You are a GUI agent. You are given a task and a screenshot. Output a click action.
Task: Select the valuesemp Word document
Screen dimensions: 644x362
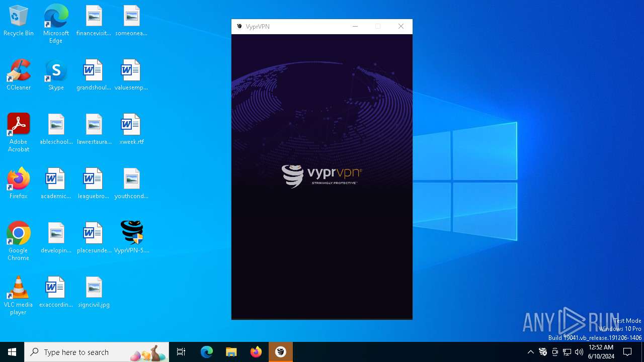pos(131,75)
